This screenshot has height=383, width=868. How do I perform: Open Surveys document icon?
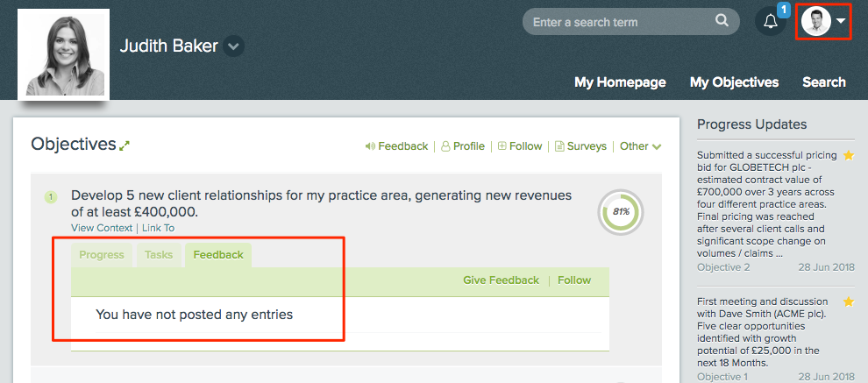pyautogui.click(x=560, y=146)
